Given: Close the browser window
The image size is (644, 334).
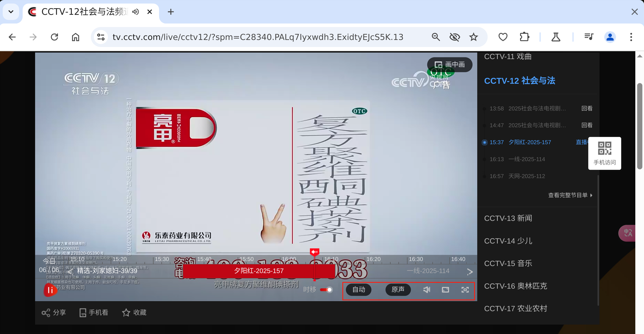Looking at the screenshot, I should (634, 12).
